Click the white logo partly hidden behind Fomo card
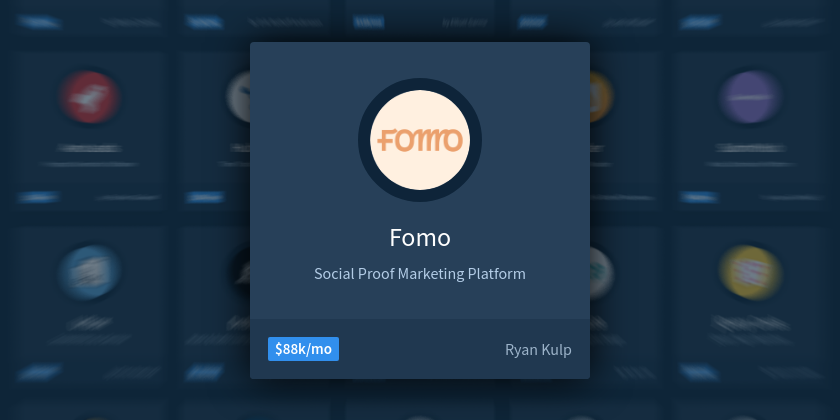The height and width of the screenshot is (420, 840). [x=239, y=97]
